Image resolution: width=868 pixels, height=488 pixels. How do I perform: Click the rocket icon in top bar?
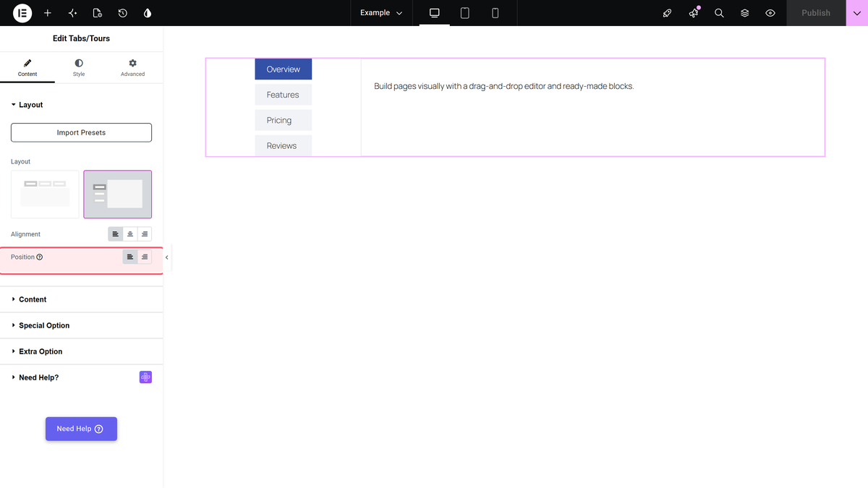coord(668,13)
